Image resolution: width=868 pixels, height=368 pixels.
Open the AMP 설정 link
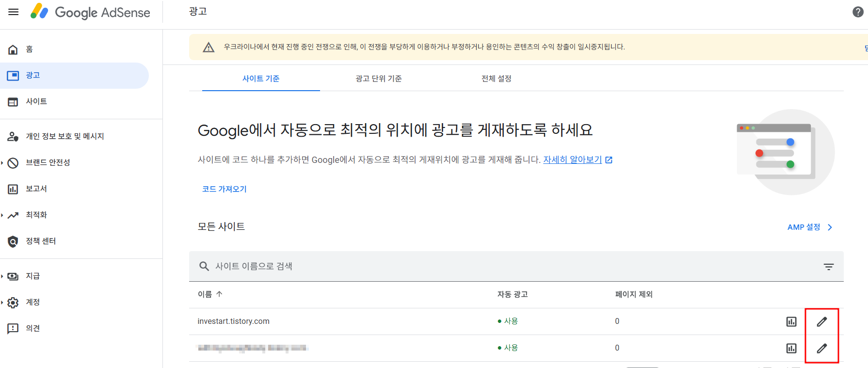point(804,227)
